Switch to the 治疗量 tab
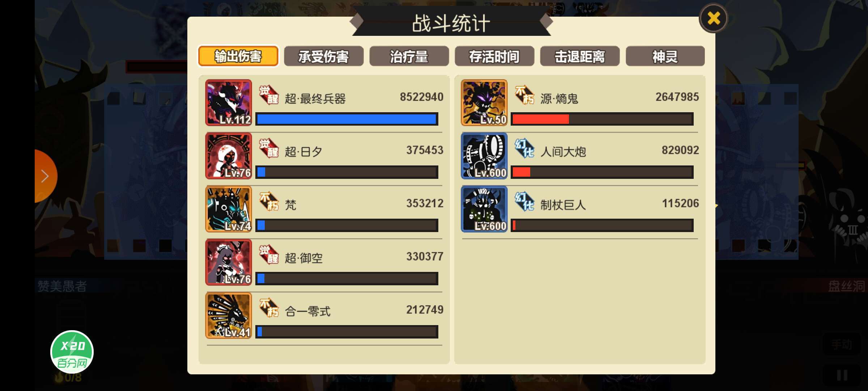The height and width of the screenshot is (391, 868). 409,56
